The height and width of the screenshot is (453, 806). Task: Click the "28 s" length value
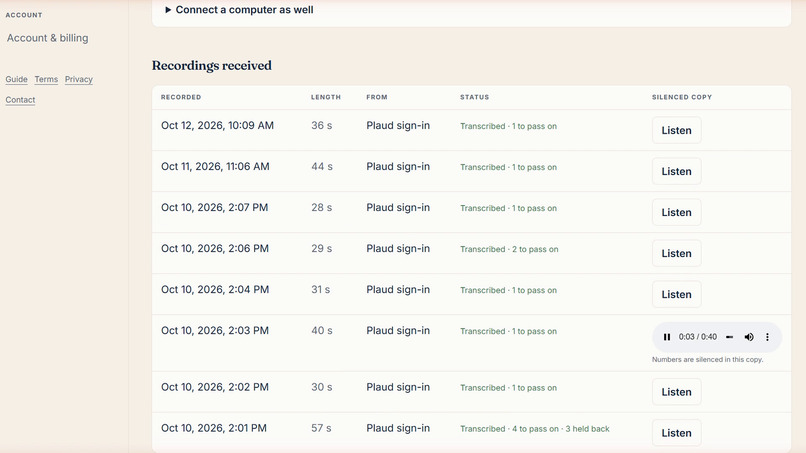coord(322,208)
